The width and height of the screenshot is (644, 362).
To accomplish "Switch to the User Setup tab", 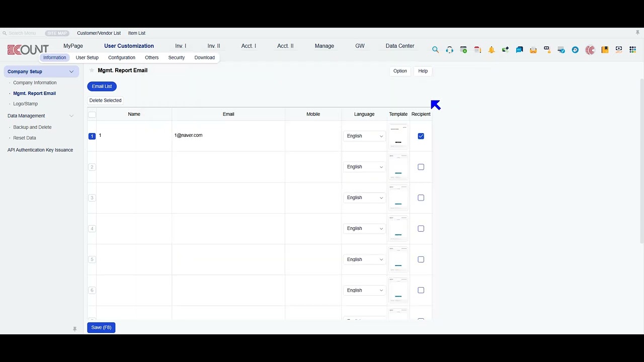I will click(x=87, y=57).
